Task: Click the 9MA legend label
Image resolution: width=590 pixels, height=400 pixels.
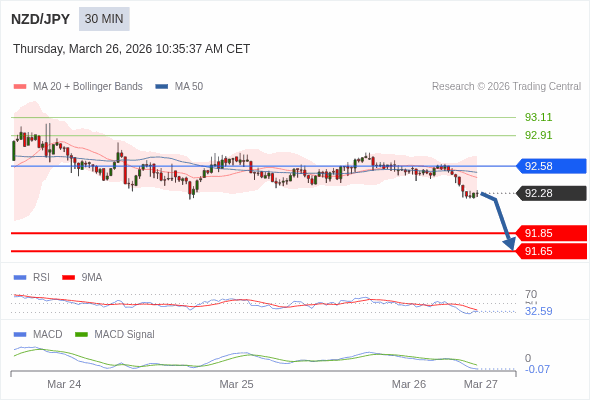Action: pos(92,278)
